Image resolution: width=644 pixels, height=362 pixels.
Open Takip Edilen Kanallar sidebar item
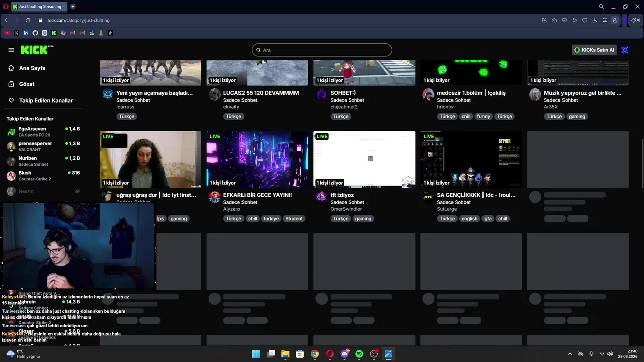tap(46, 100)
